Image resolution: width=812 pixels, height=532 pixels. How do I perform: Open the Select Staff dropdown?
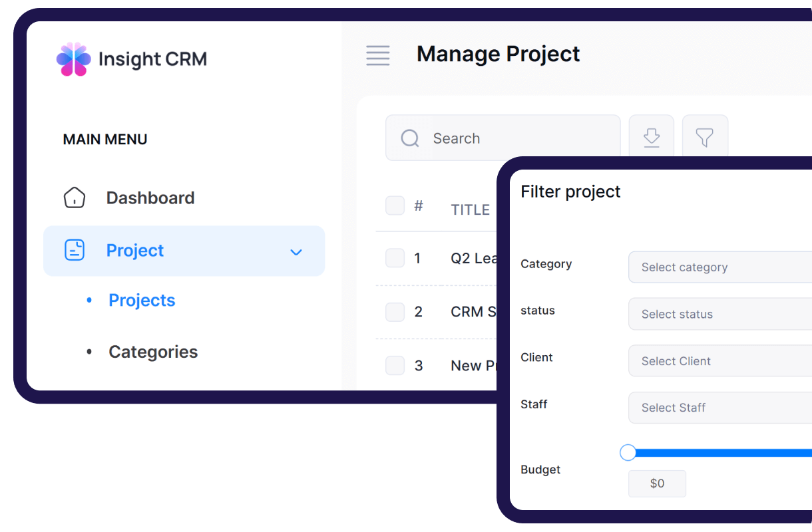click(x=719, y=408)
